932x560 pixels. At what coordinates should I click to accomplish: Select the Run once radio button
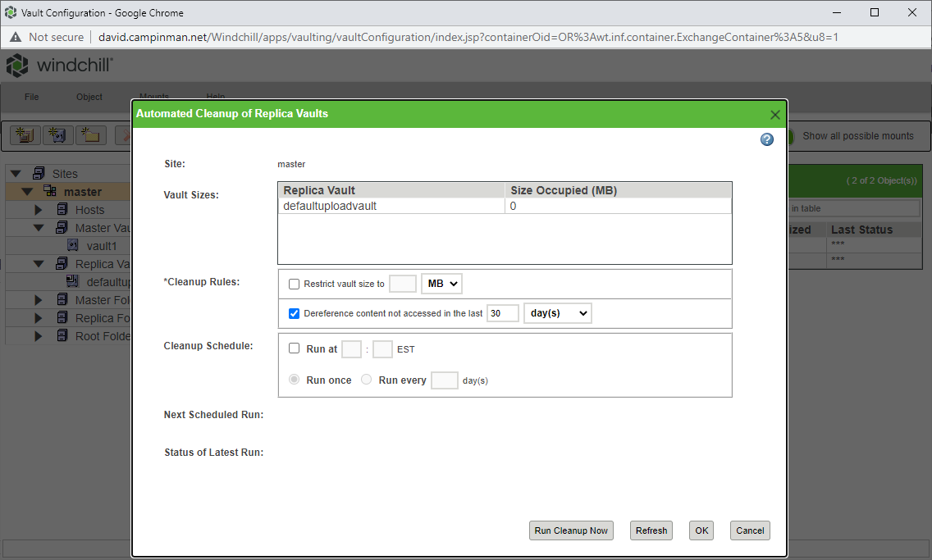point(294,379)
